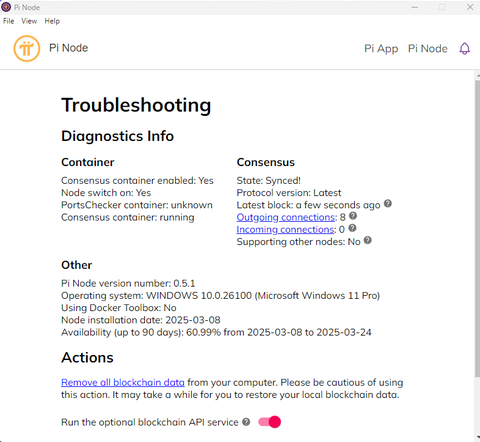Image resolution: width=480 pixels, height=442 pixels.
Task: Toggle the optional blockchain API service switch
Action: [x=270, y=422]
